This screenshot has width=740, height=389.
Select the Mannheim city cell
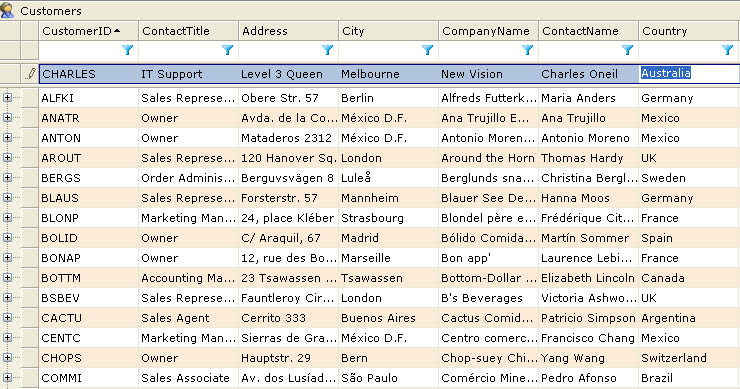click(389, 198)
